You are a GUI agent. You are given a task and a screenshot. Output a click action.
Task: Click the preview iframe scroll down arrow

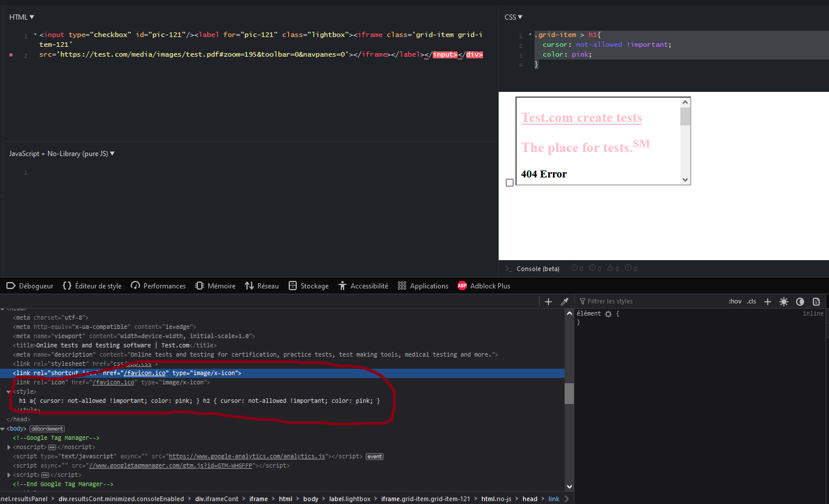point(685,180)
